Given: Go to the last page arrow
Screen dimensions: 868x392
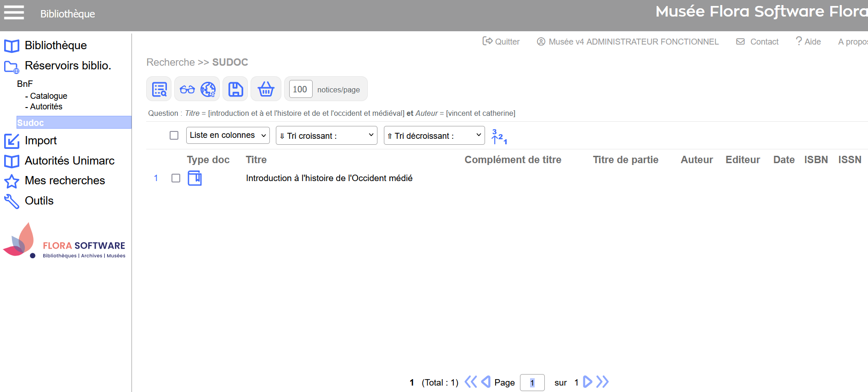Looking at the screenshot, I should click(603, 382).
